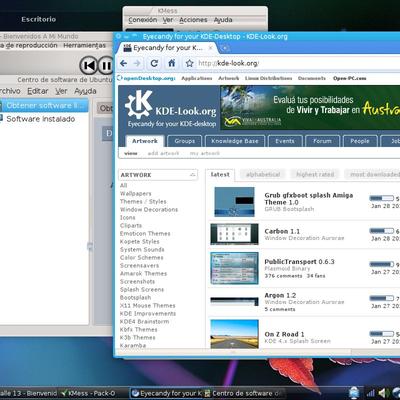Image resolution: width=400 pixels, height=400 pixels.
Task: Click the messenger buddy tray icon
Action: click(x=354, y=393)
